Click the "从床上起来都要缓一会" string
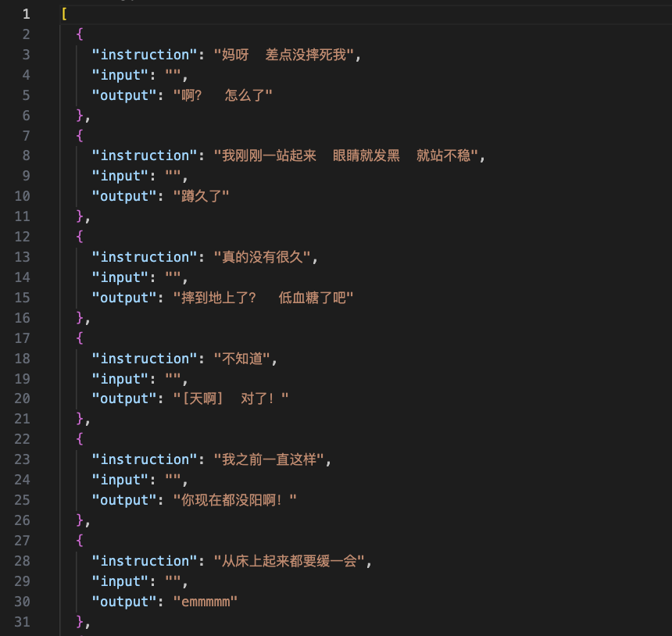The height and width of the screenshot is (636, 672). (288, 561)
